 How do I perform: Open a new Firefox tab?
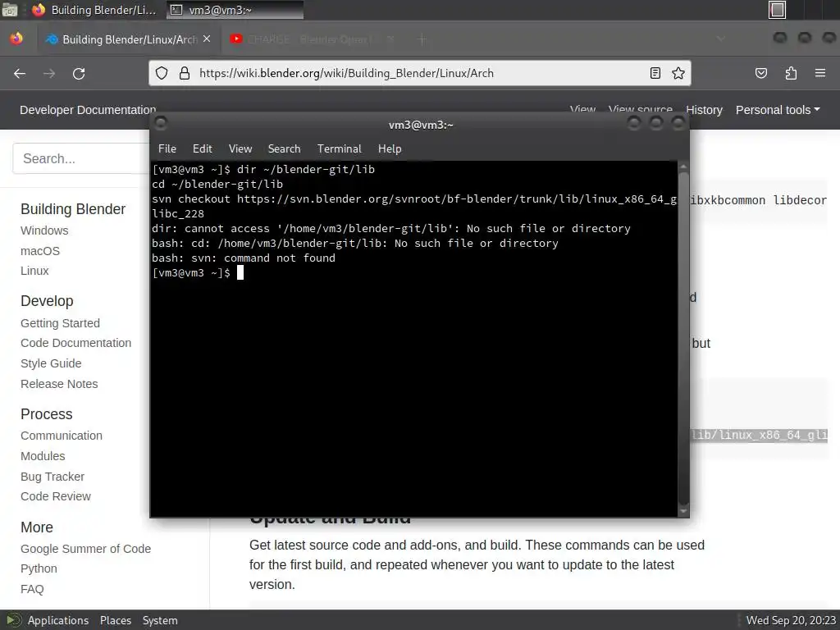(422, 39)
